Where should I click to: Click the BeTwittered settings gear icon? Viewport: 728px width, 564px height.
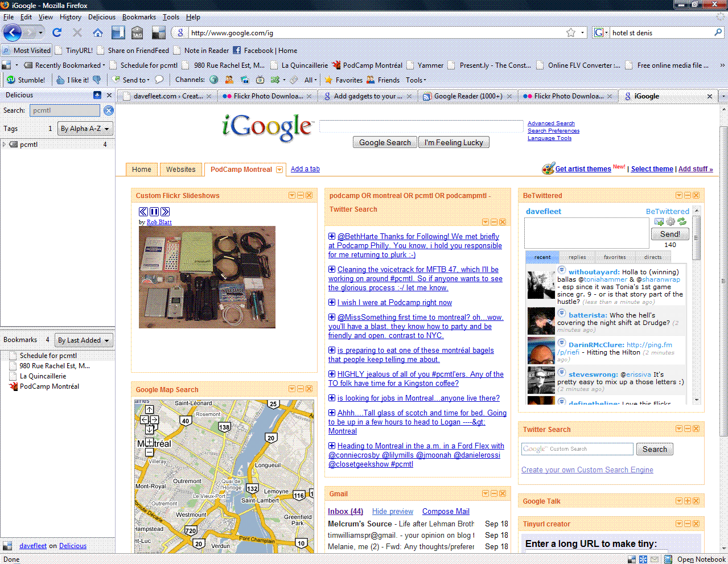[671, 221]
